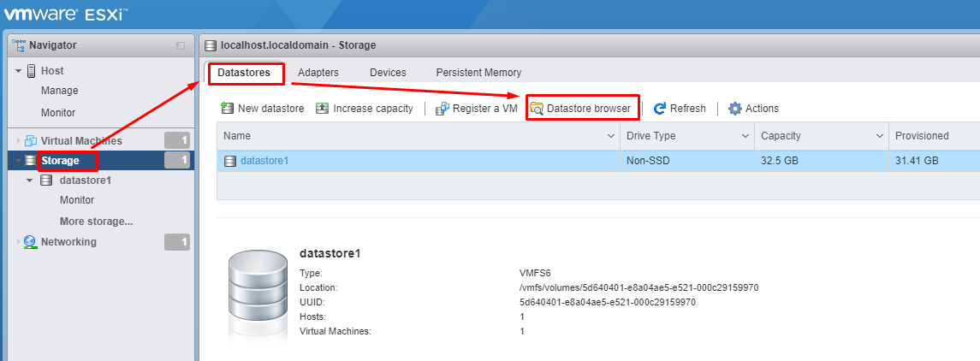Open the Drive Type column dropdown
980x361 pixels.
(745, 136)
